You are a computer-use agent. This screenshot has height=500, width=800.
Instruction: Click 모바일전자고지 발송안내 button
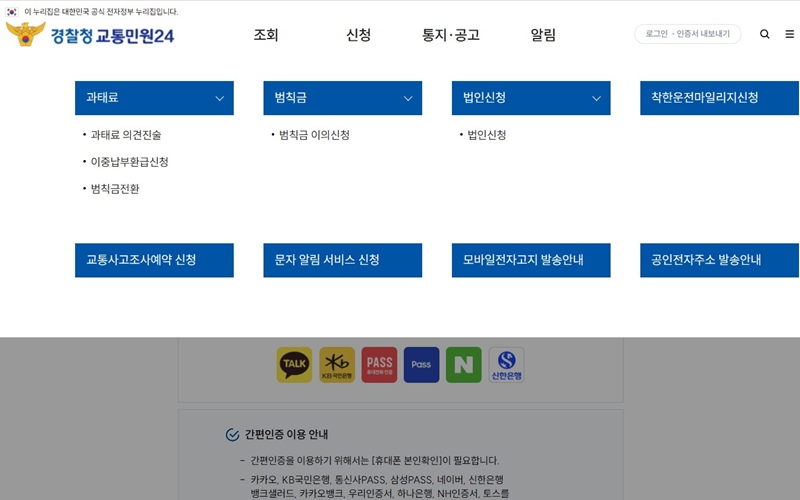click(531, 260)
